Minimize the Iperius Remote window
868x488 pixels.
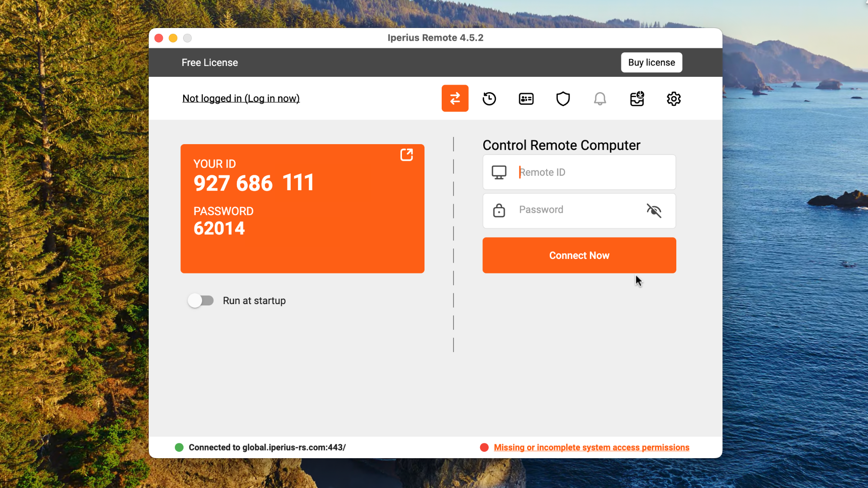[173, 38]
